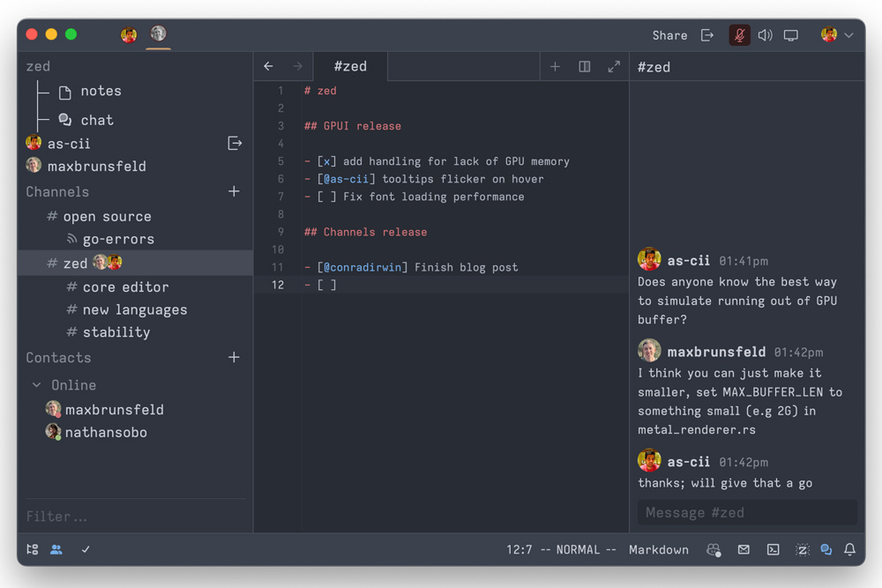Zoom the pane with expand arrows icon
The width and height of the screenshot is (882, 588).
point(614,66)
